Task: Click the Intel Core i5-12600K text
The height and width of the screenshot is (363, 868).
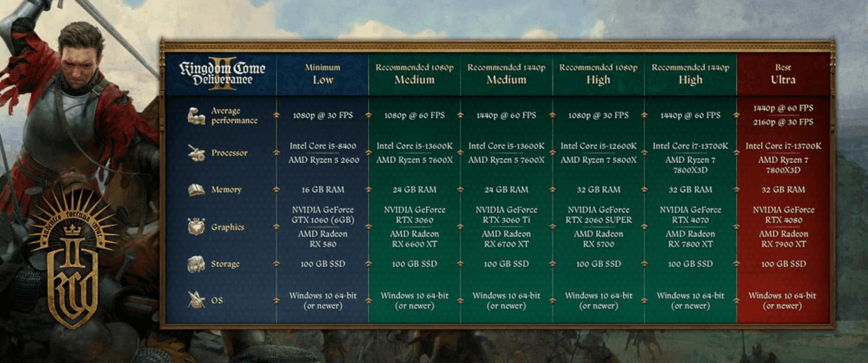Action: [x=598, y=146]
